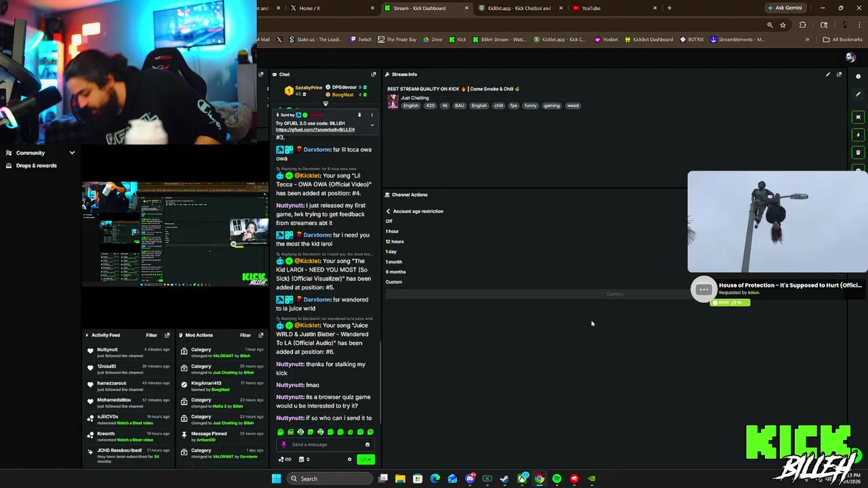Click the song progress bar
Screen dimensions: 868x488
tap(730, 303)
